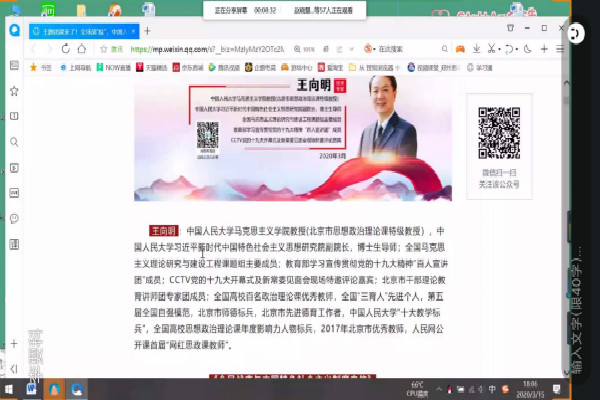Click the screen sharing status bar at top

284,10
